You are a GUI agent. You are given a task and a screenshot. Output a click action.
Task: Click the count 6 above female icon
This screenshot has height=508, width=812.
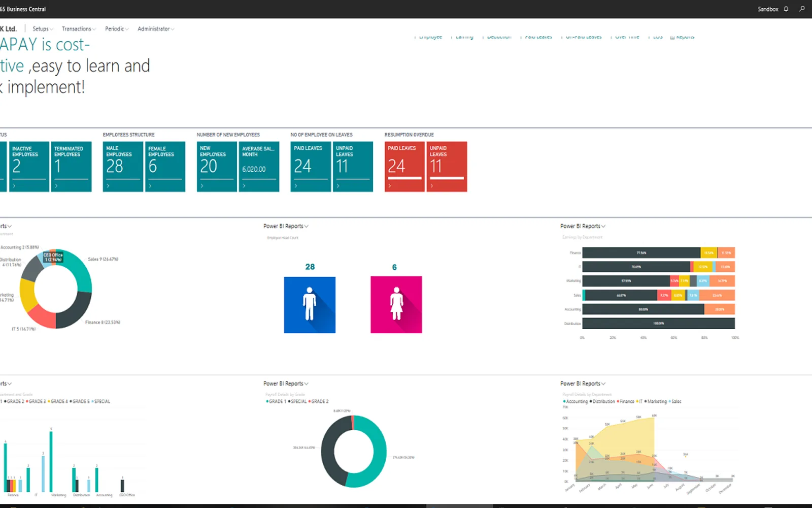tap(394, 267)
